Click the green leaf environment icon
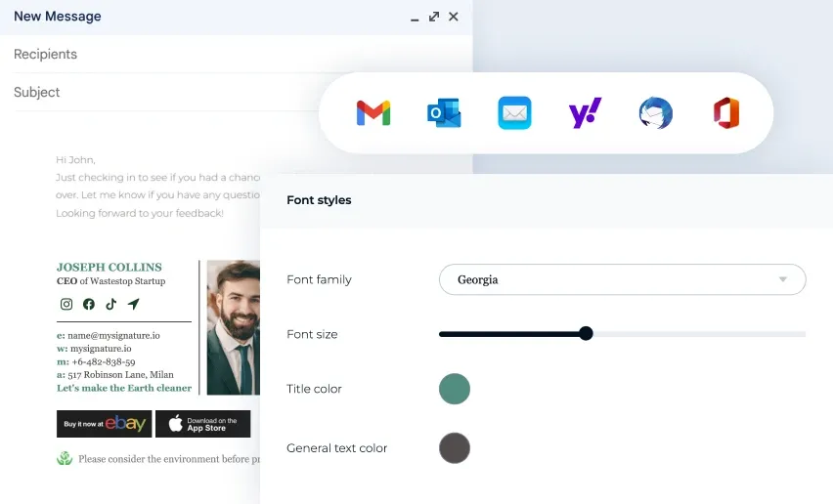Viewport: 833px width, 504px height. 65,458
